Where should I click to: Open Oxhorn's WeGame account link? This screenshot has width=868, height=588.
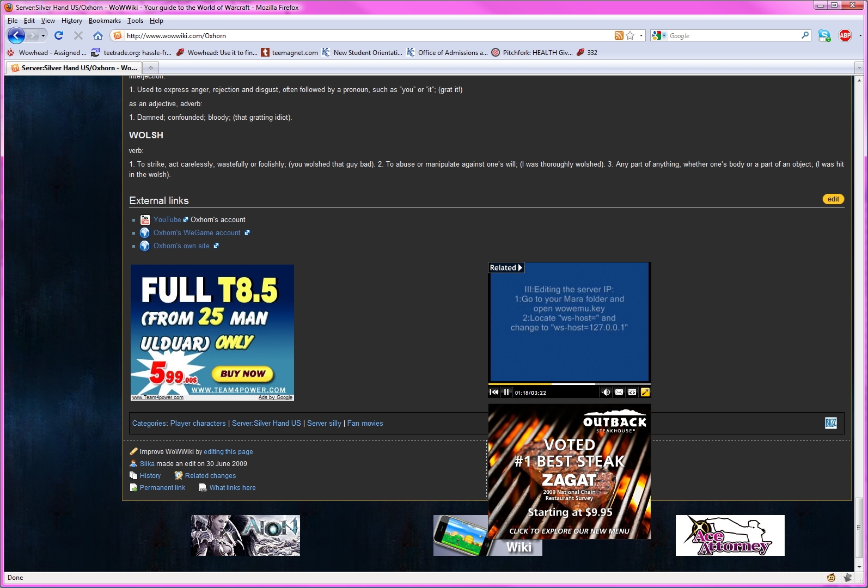click(x=197, y=233)
